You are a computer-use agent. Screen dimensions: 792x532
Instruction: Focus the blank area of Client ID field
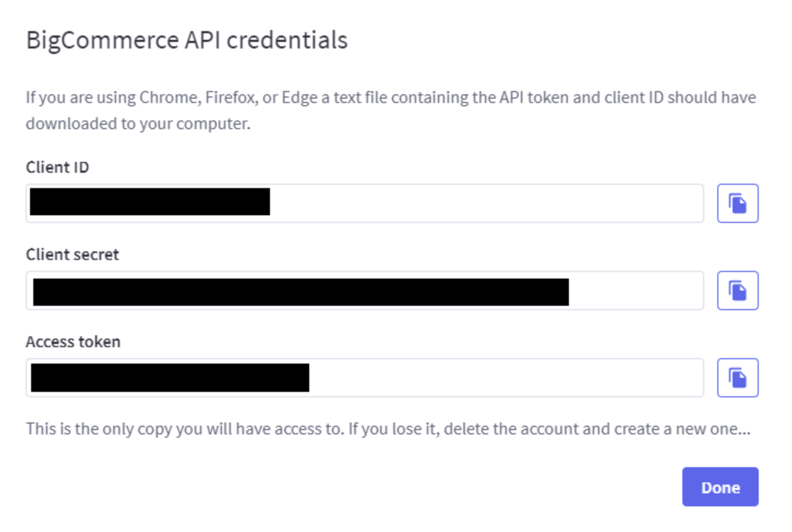coord(485,203)
